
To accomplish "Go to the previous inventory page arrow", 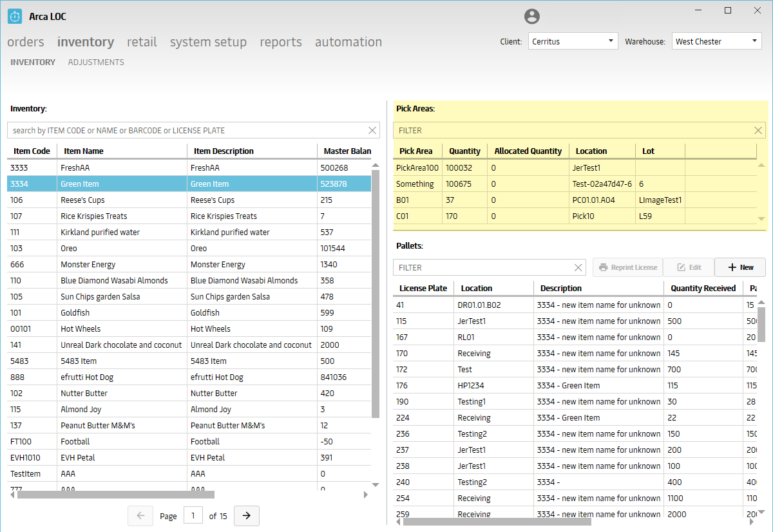I will point(140,515).
